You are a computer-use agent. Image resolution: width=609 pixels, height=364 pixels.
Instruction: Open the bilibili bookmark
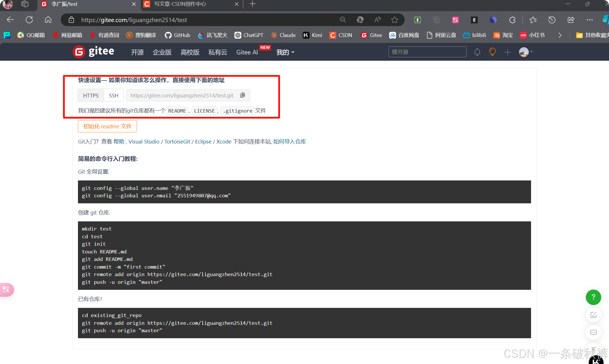pyautogui.click(x=475, y=35)
